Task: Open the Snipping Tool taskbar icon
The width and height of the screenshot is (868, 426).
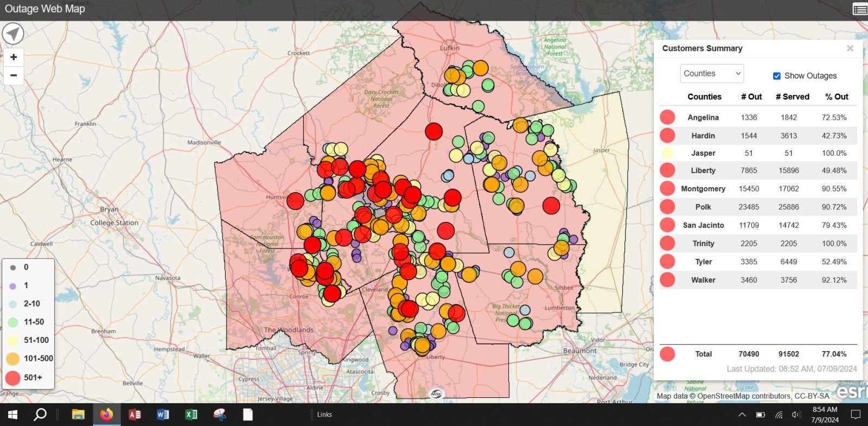Action: click(x=219, y=415)
